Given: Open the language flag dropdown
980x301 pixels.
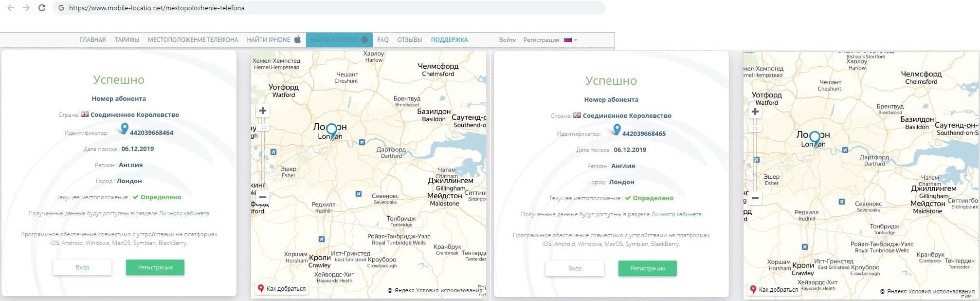Looking at the screenshot, I should (x=570, y=40).
